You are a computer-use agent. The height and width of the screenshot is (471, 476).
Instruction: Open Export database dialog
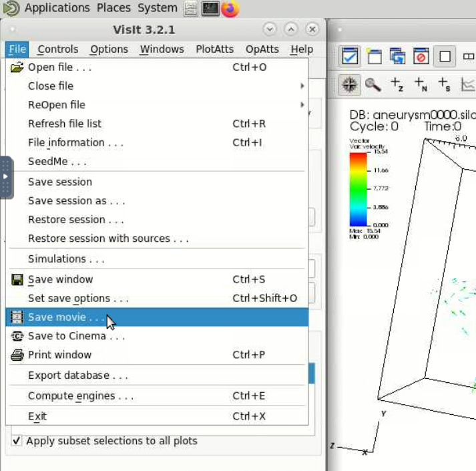(x=157, y=375)
